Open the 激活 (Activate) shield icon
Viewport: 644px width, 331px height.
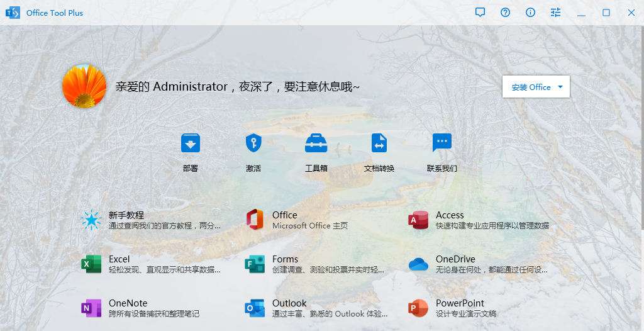tap(253, 143)
